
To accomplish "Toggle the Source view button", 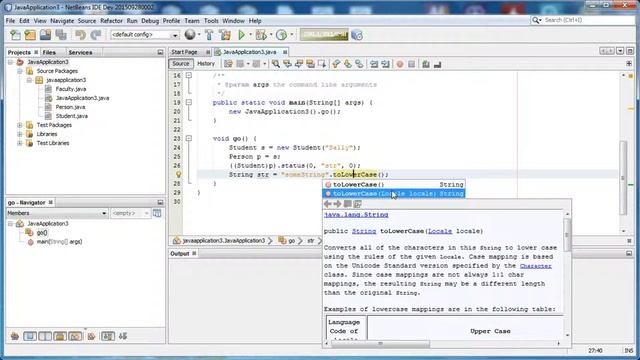I will 181,64.
